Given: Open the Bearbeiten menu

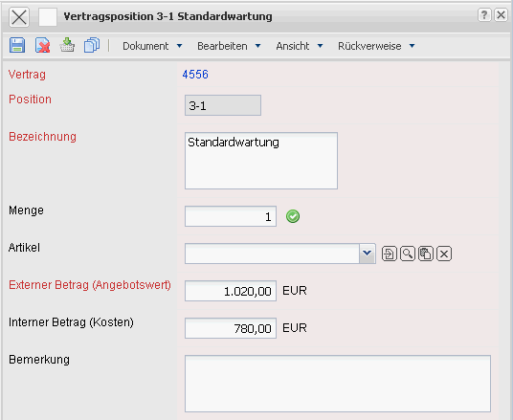Looking at the screenshot, I should click(229, 46).
